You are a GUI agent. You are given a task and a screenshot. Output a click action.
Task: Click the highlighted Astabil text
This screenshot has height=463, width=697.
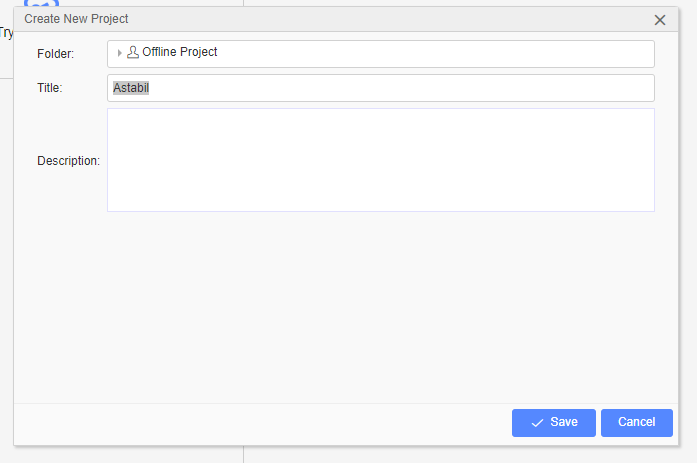coord(131,88)
